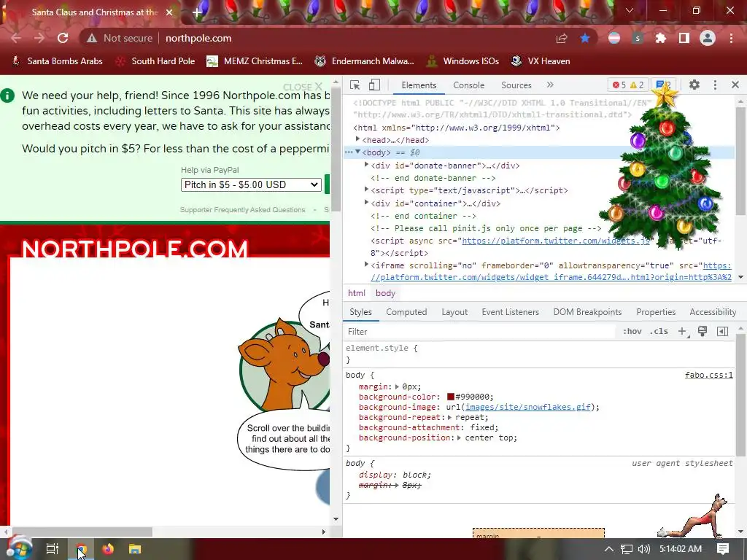The width and height of the screenshot is (747, 560).
Task: Expand the background-repeat shorthand triangle
Action: point(449,417)
